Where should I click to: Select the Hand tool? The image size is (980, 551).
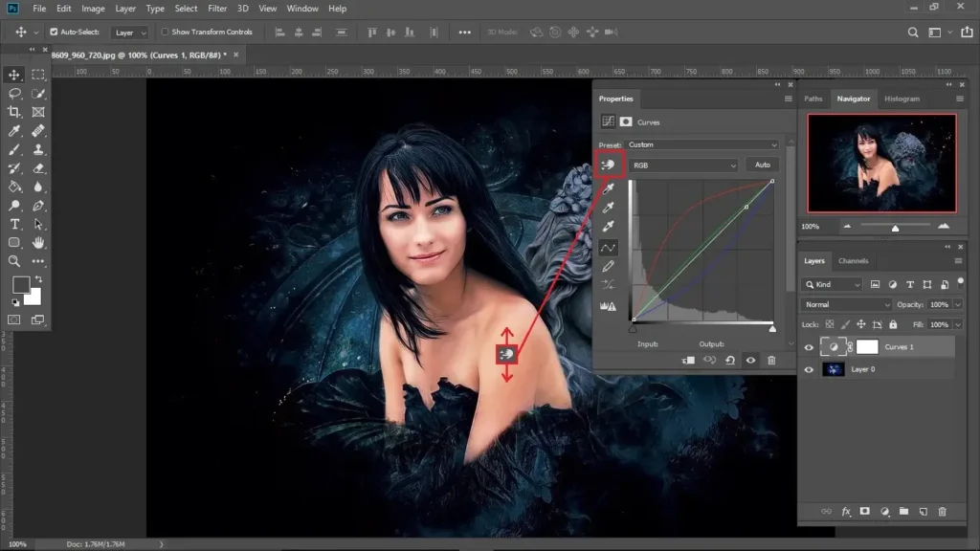38,242
